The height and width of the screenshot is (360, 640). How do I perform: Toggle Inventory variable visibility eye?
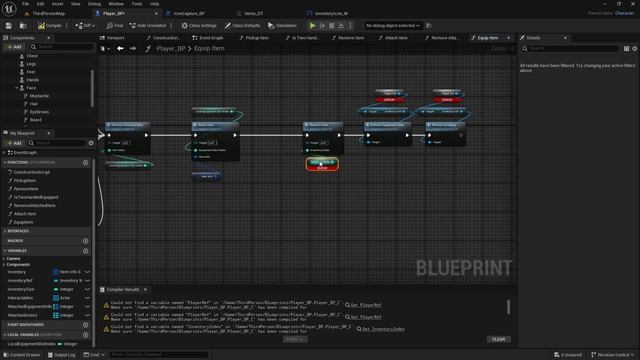coord(87,272)
